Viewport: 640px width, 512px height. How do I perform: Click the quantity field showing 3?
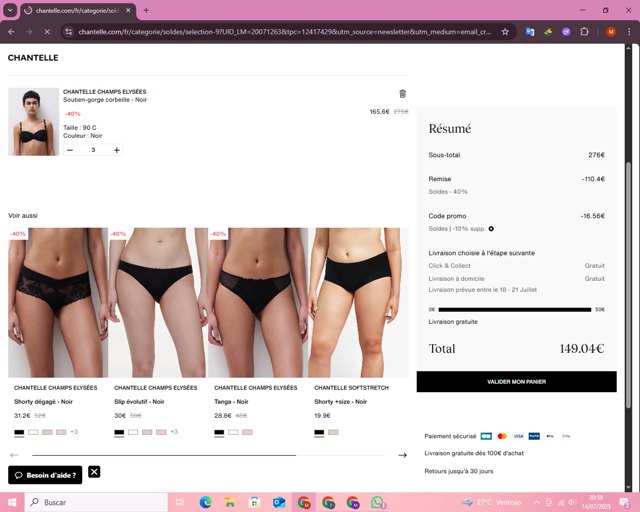tap(93, 150)
